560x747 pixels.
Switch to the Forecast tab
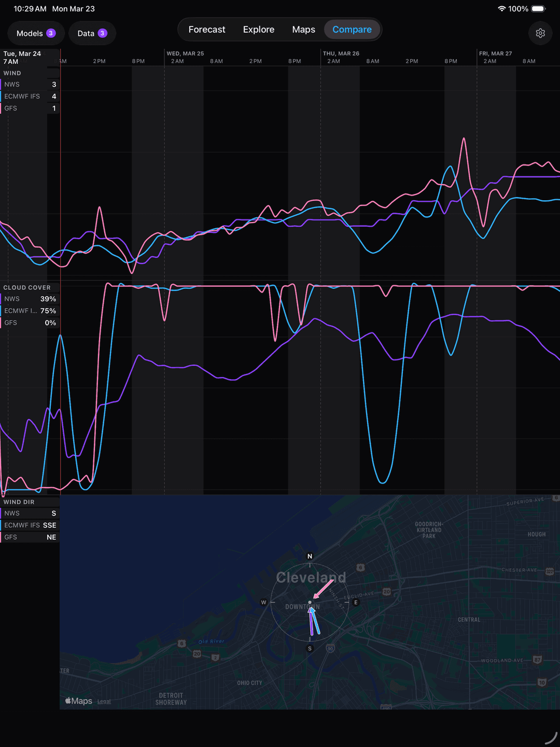coord(207,30)
